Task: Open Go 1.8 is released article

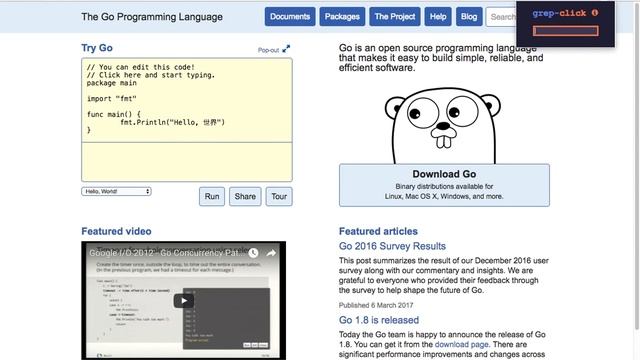Action: pyautogui.click(x=379, y=320)
